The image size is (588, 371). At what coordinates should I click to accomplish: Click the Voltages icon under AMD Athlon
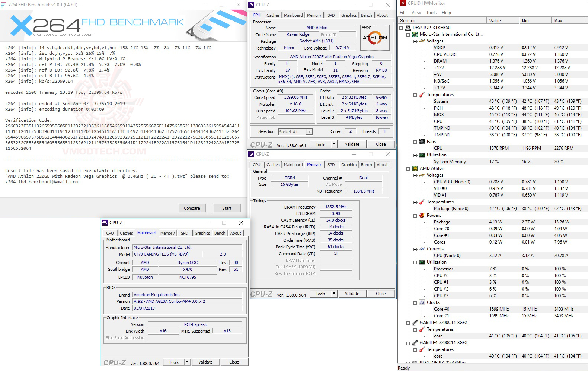point(422,175)
